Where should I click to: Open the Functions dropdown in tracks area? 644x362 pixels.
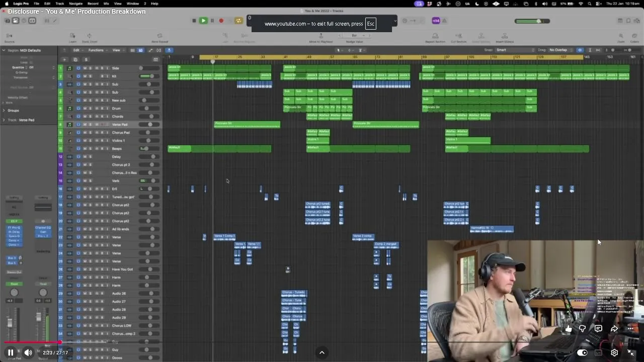coord(97,50)
